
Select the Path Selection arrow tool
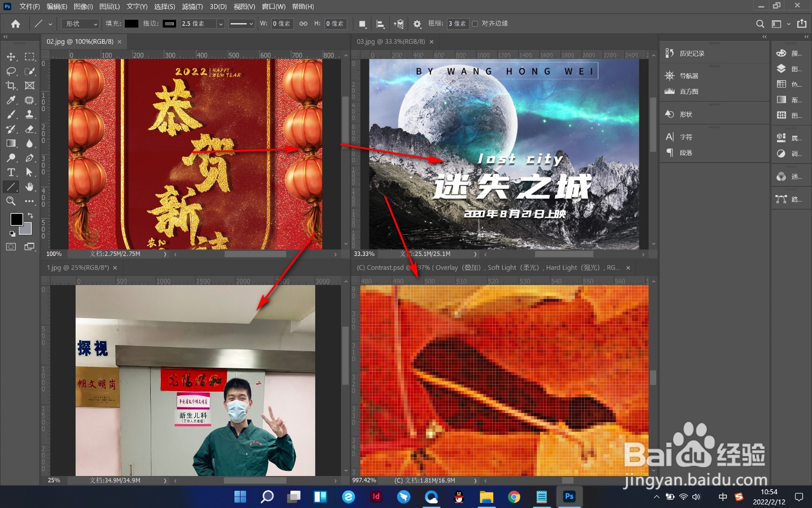coord(30,172)
